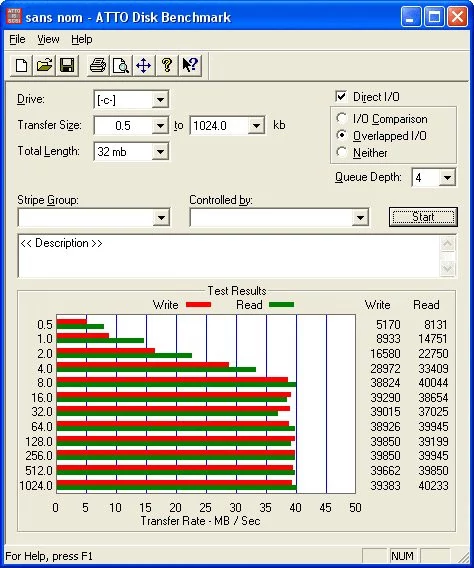Click the ATTO application icon in title bar
This screenshot has height=568, width=474.
(x=14, y=17)
